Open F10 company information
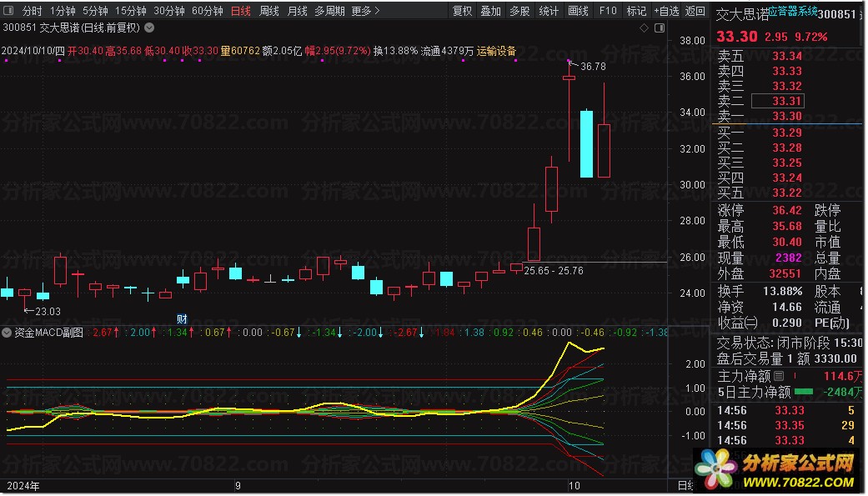 tap(608, 12)
